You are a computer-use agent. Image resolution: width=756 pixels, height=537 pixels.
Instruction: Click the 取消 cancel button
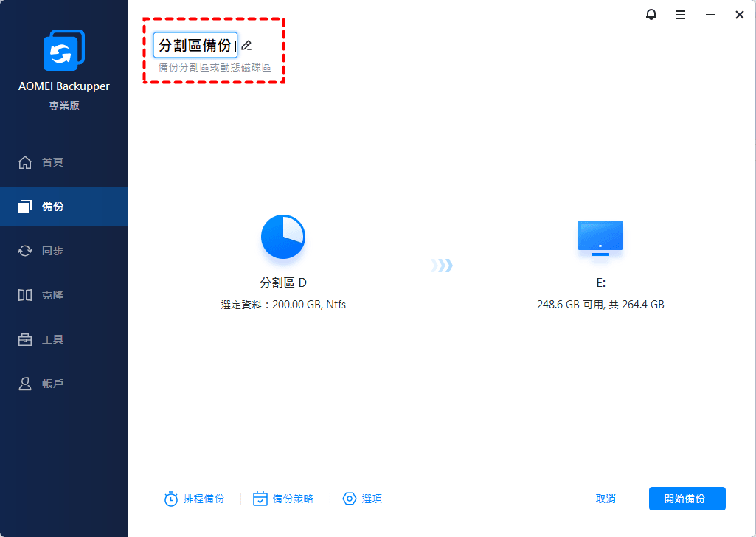pyautogui.click(x=605, y=499)
